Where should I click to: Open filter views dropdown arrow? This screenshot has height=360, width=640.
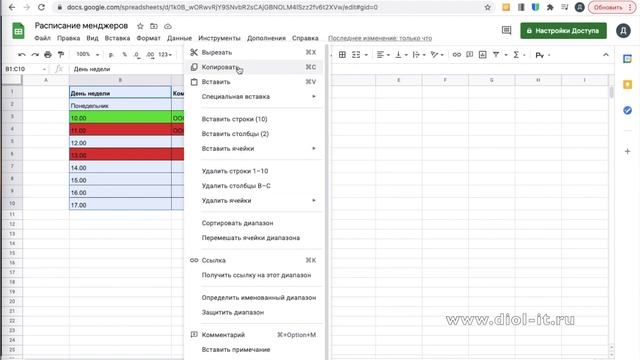(x=506, y=55)
